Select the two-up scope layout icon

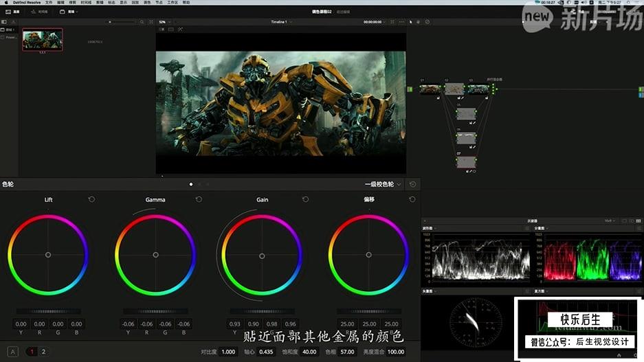632,220
